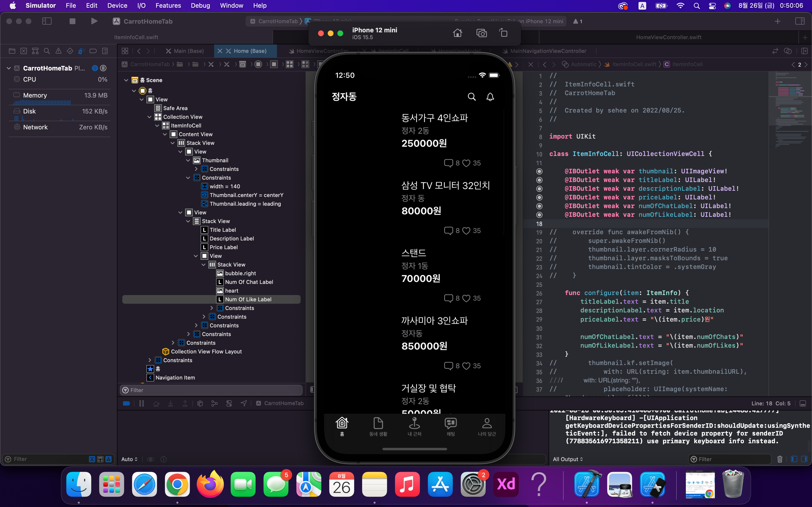The width and height of the screenshot is (812, 507).
Task: Collapse the Collection View outline node
Action: (150, 117)
